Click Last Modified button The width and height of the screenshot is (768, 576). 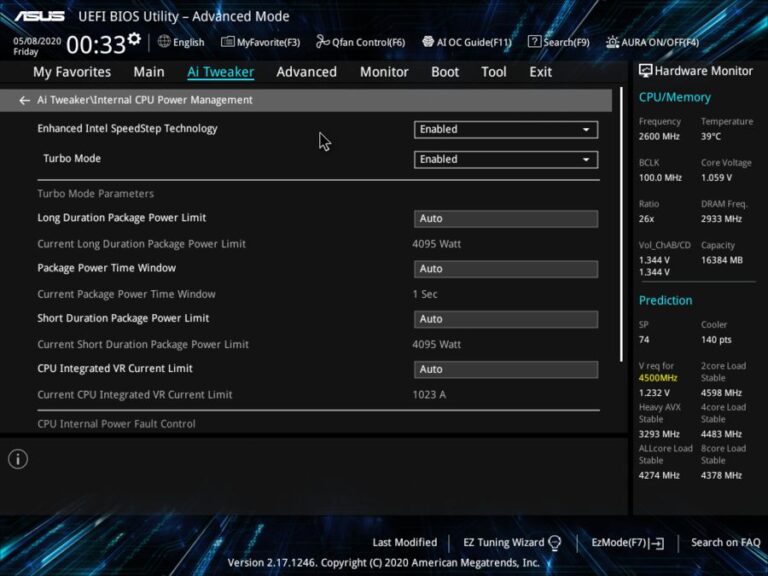[x=405, y=543]
